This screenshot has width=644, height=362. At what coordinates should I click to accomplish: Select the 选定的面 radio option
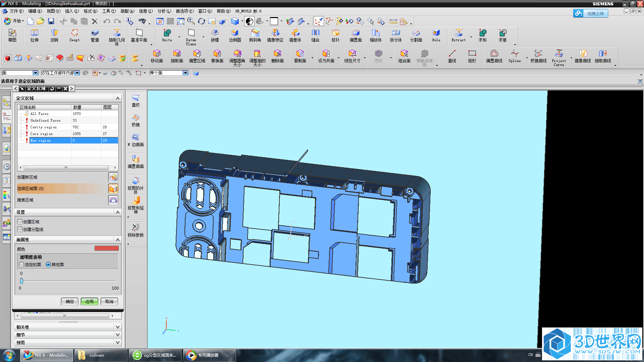[22, 264]
